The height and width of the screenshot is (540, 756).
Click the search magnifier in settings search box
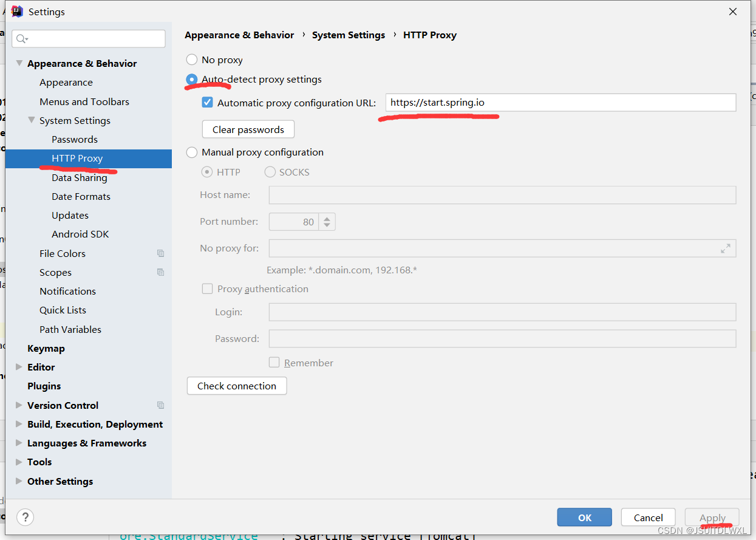coord(21,38)
